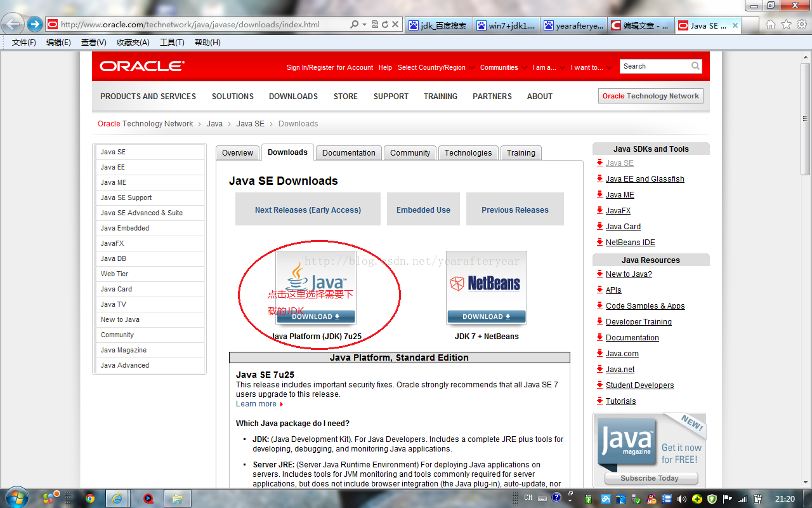Click the green shield tray icon
This screenshot has height=508, width=812.
click(x=712, y=498)
